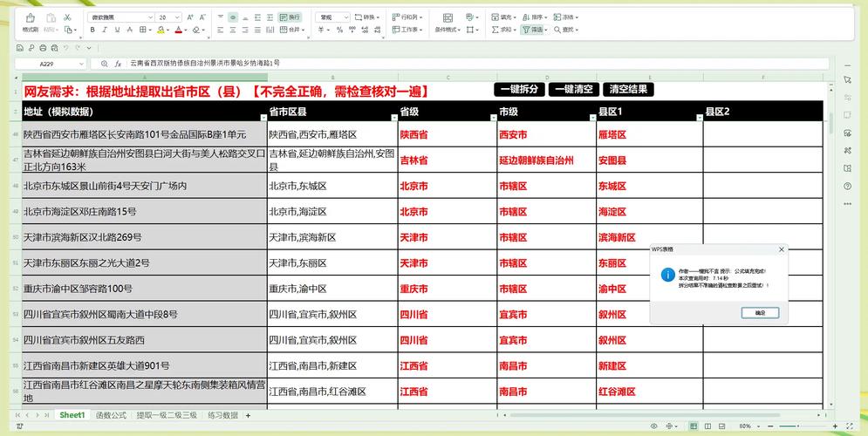The height and width of the screenshot is (436, 868).
Task: Close the WPS表格 dialog
Action: pyautogui.click(x=781, y=249)
